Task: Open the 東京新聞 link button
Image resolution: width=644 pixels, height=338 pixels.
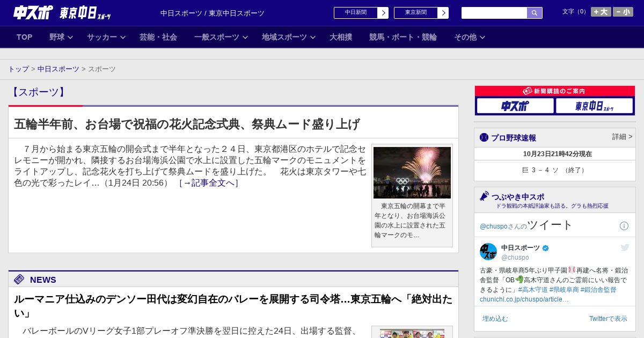Action: click(416, 13)
